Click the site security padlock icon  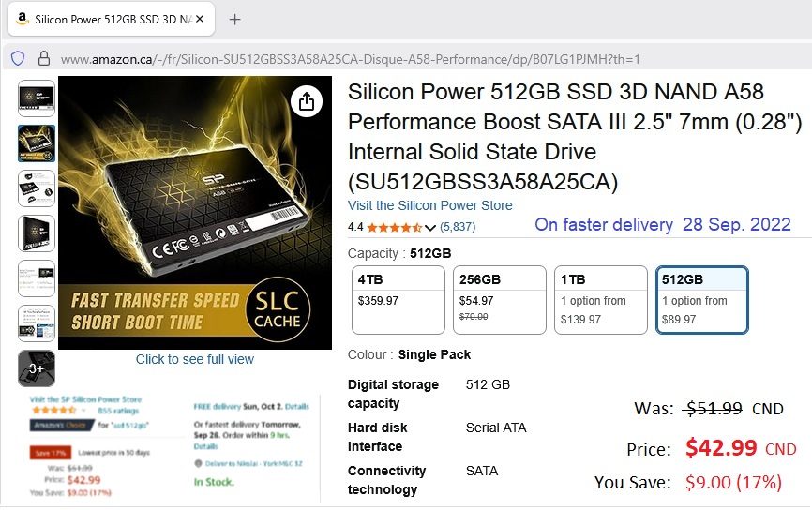pos(43,58)
